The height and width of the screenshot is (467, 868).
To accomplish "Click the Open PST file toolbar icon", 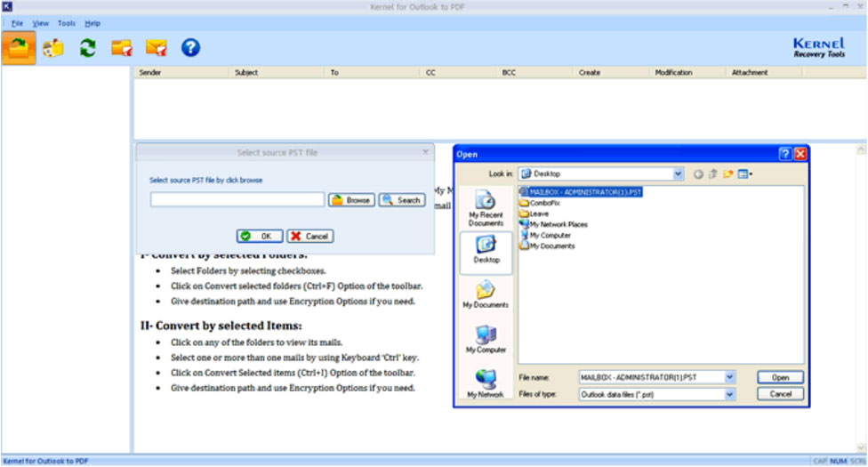I will [19, 48].
